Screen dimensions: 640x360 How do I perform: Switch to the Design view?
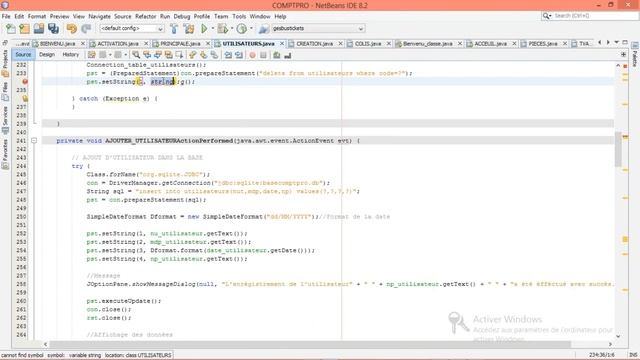coord(47,55)
